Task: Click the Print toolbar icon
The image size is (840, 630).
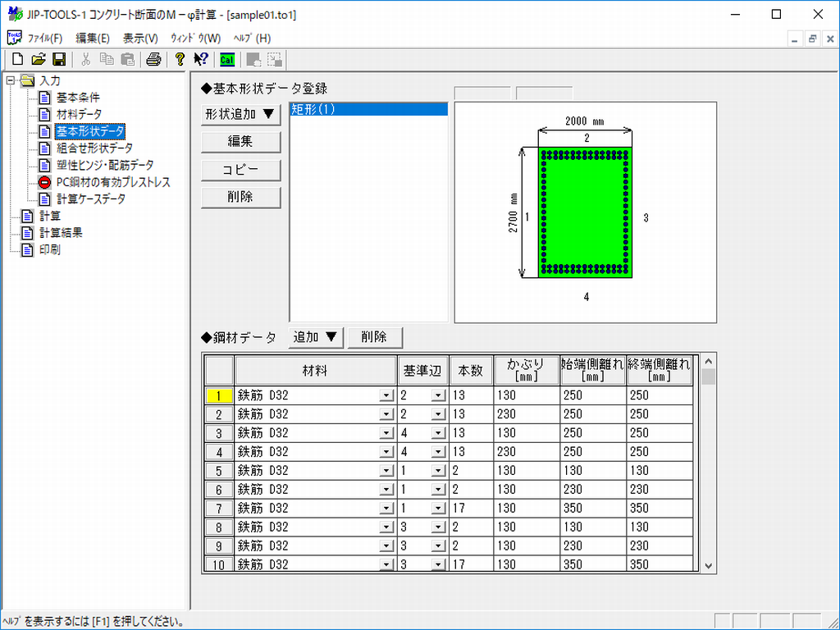Action: point(153,59)
